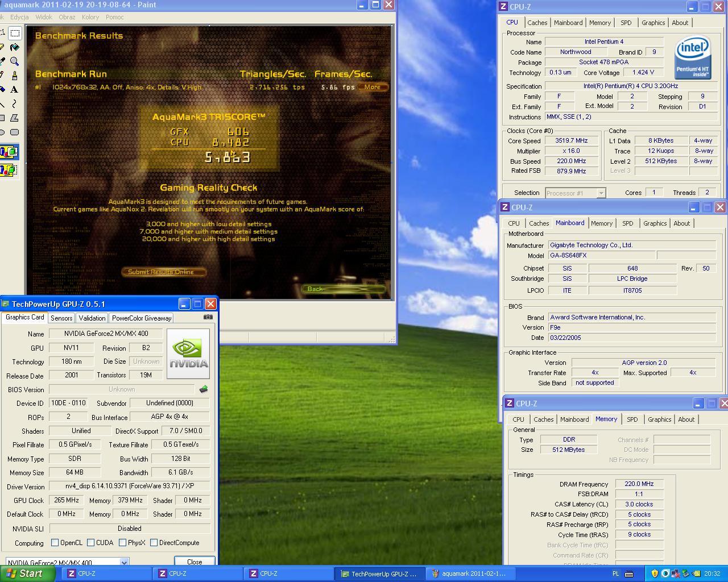The width and height of the screenshot is (728, 582).
Task: Open the Edycja menu in Paint
Action: (19, 17)
